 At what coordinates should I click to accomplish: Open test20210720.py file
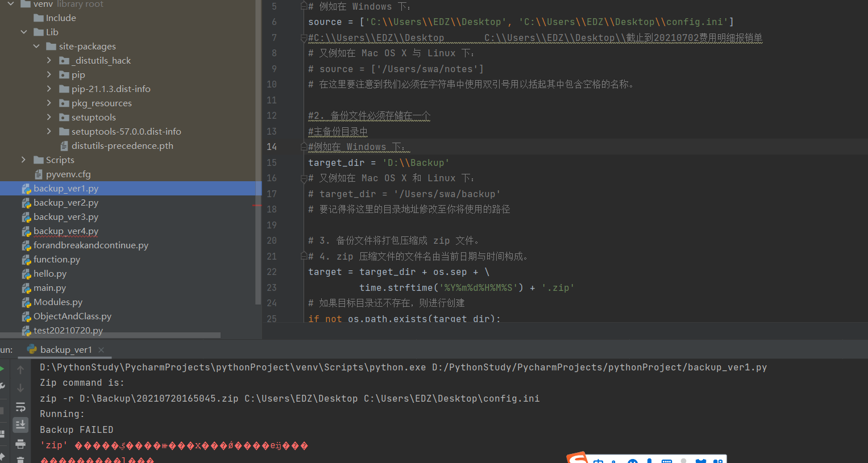pyautogui.click(x=68, y=330)
